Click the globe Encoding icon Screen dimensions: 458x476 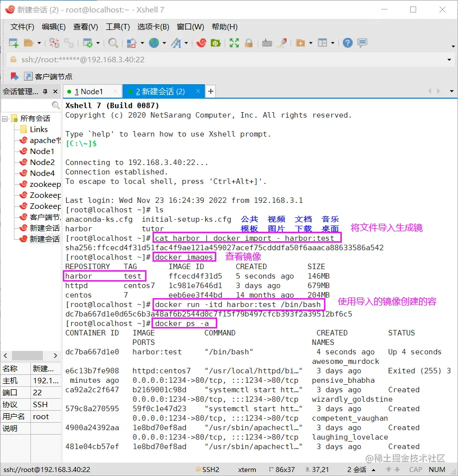point(154,43)
